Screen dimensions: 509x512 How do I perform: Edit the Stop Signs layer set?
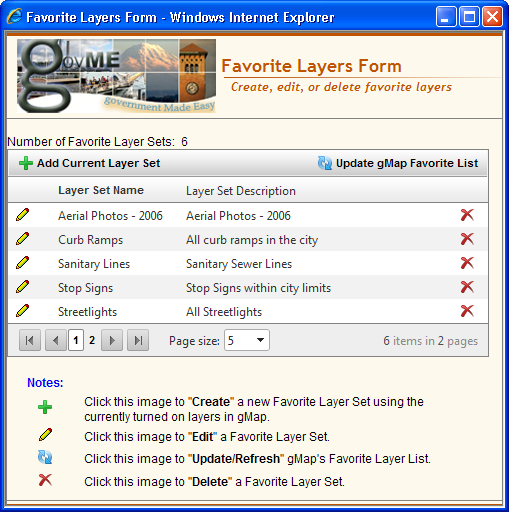tap(22, 287)
